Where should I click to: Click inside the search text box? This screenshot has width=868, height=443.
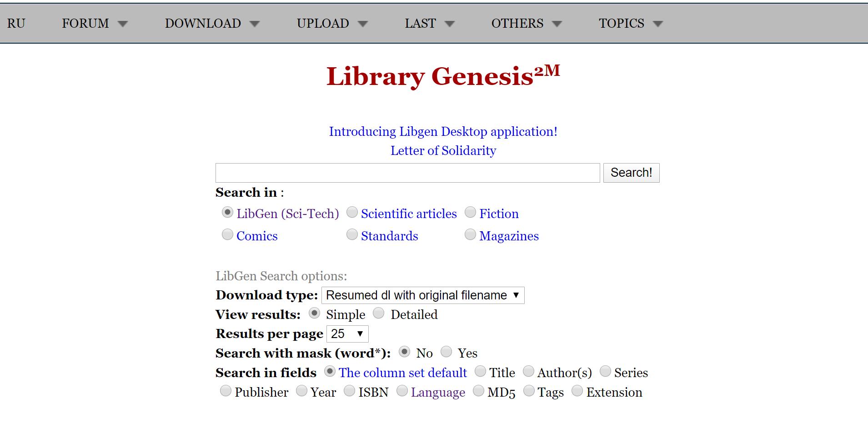pyautogui.click(x=407, y=173)
